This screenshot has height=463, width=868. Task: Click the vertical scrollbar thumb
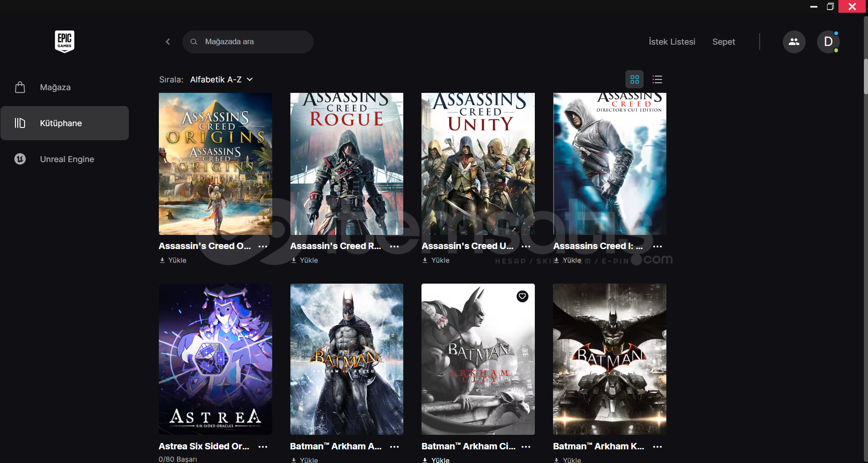click(x=866, y=76)
